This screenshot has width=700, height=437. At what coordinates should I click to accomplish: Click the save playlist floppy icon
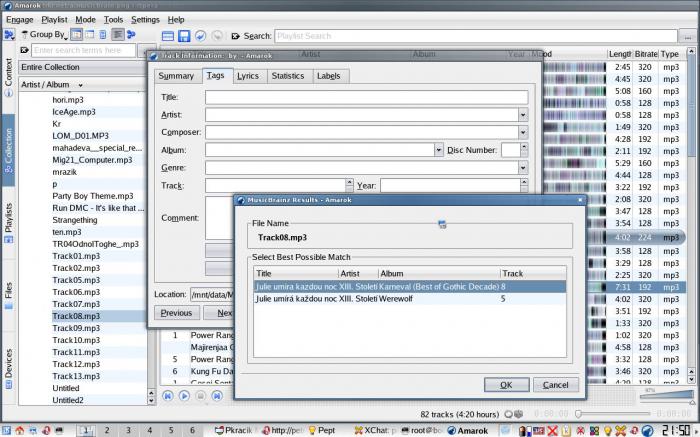pos(184,36)
